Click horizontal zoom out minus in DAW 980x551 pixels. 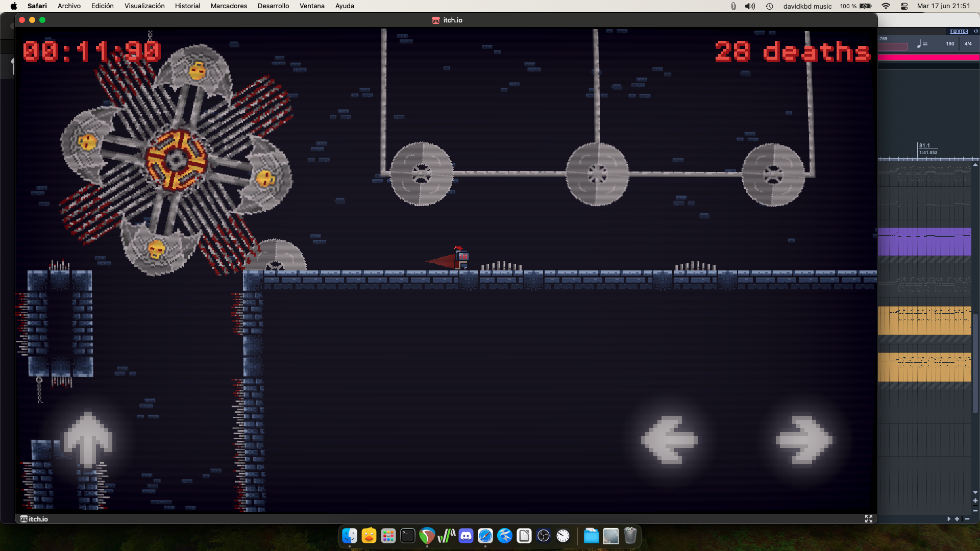967,519
